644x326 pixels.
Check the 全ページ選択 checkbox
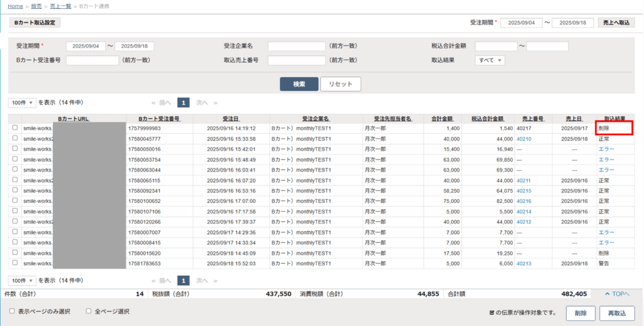click(89, 311)
